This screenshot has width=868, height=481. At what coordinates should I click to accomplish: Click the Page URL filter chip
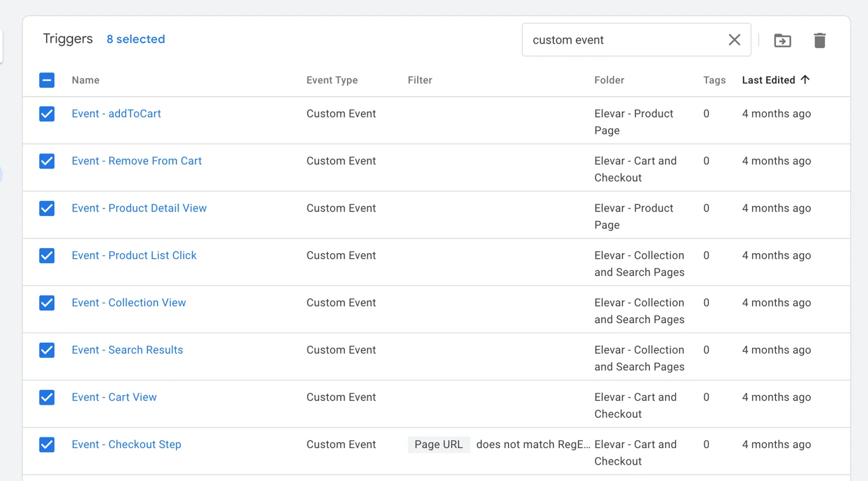(x=438, y=444)
